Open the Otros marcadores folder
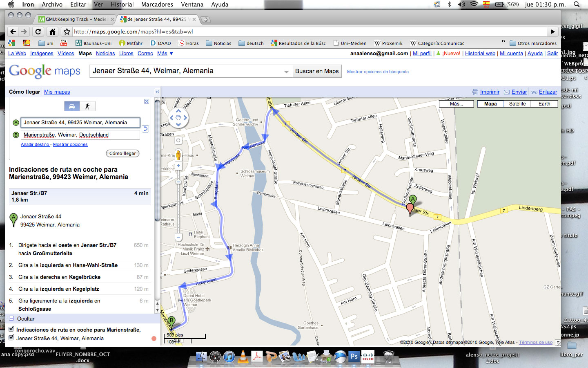The image size is (588, 368). [x=533, y=43]
